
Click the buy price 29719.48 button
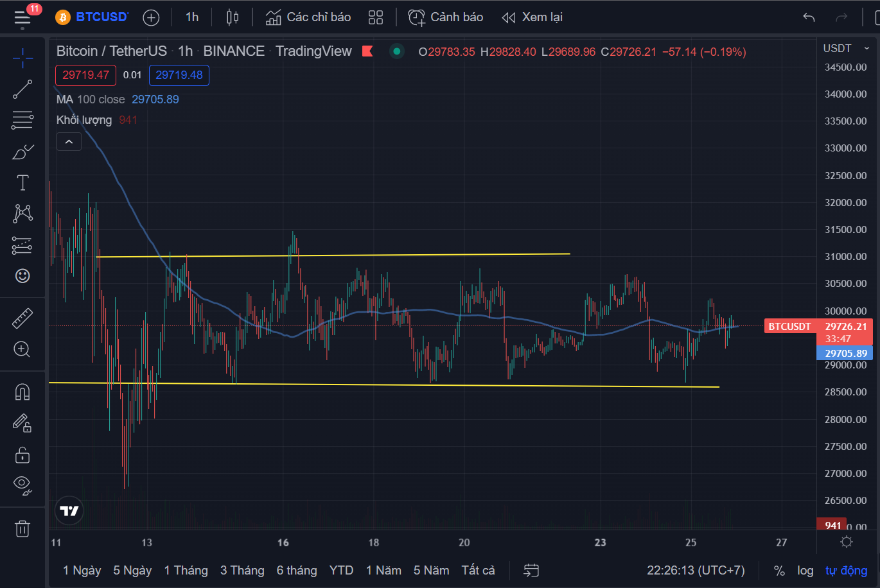tap(179, 75)
